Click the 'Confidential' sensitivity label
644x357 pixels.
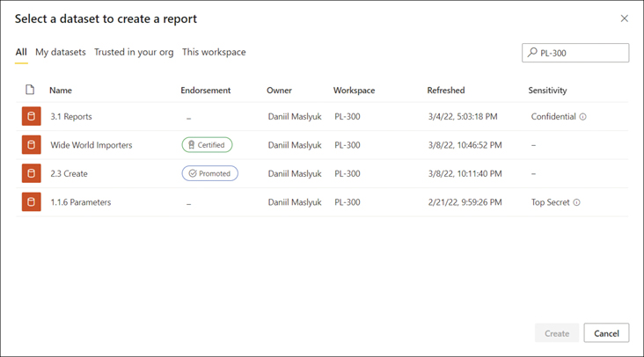tap(553, 117)
